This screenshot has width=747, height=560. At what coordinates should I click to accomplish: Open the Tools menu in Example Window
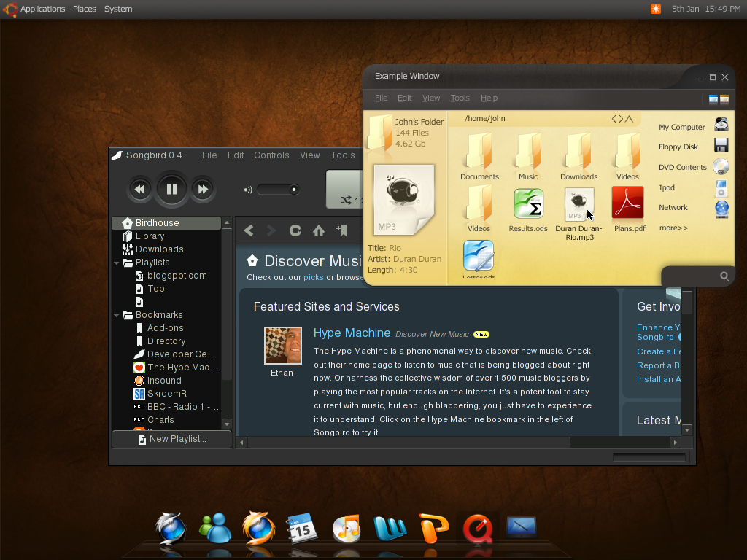[x=460, y=98]
